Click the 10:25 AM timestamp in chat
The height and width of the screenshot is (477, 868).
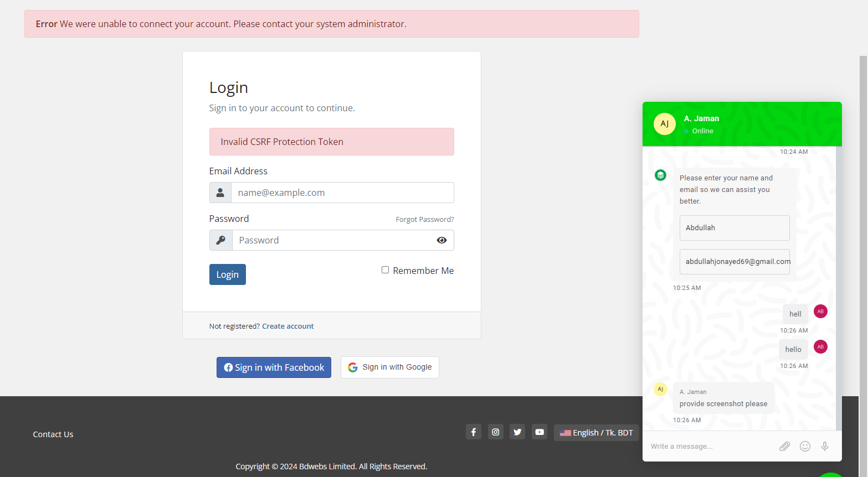[x=687, y=288]
